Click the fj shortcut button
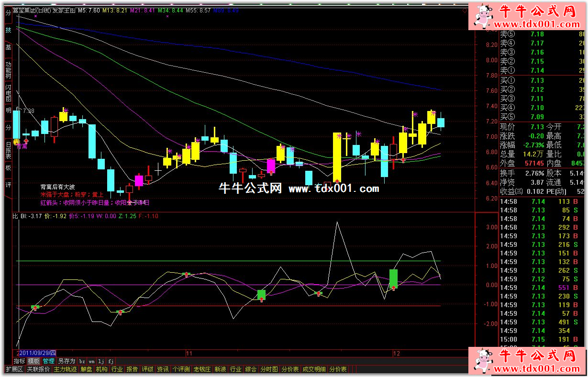 [x=111, y=361]
